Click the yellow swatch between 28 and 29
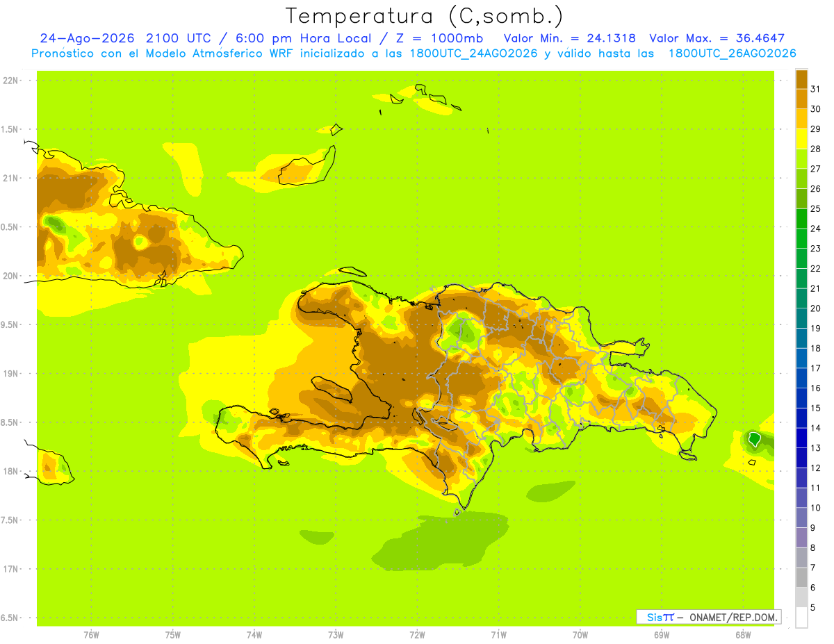 pyautogui.click(x=801, y=139)
